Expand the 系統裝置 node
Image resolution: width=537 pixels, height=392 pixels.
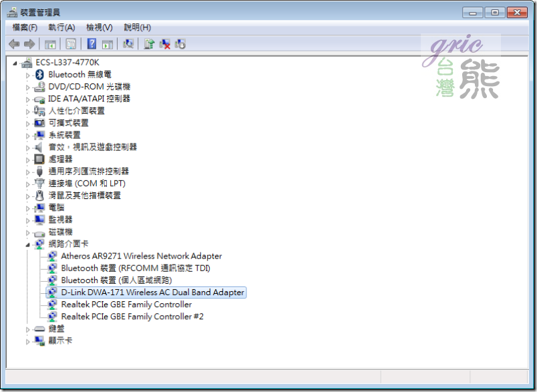(x=28, y=136)
